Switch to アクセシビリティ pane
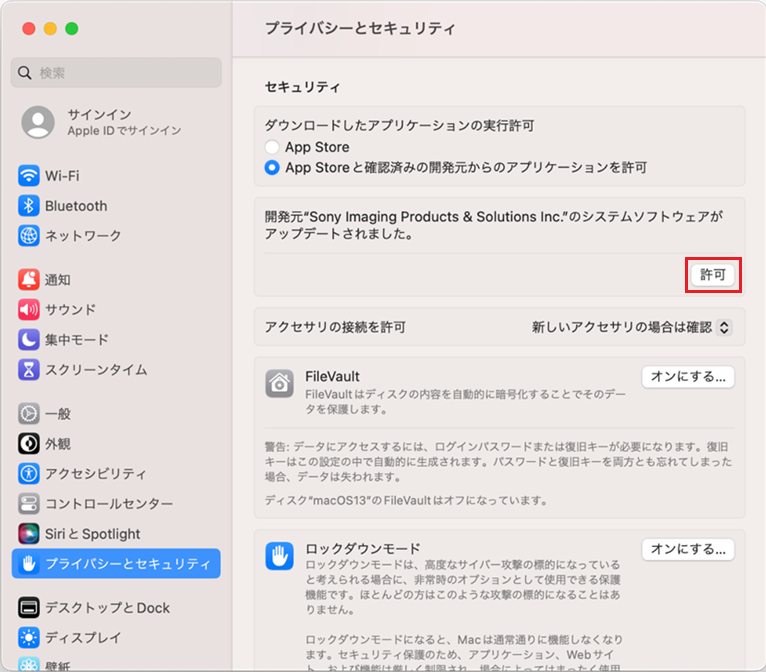The width and height of the screenshot is (766, 672). click(x=95, y=474)
